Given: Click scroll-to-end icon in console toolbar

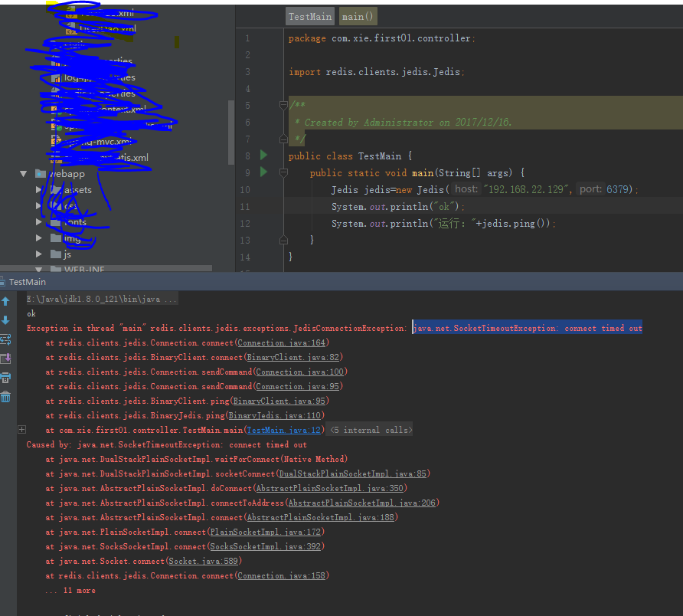Looking at the screenshot, I should pos(5,359).
